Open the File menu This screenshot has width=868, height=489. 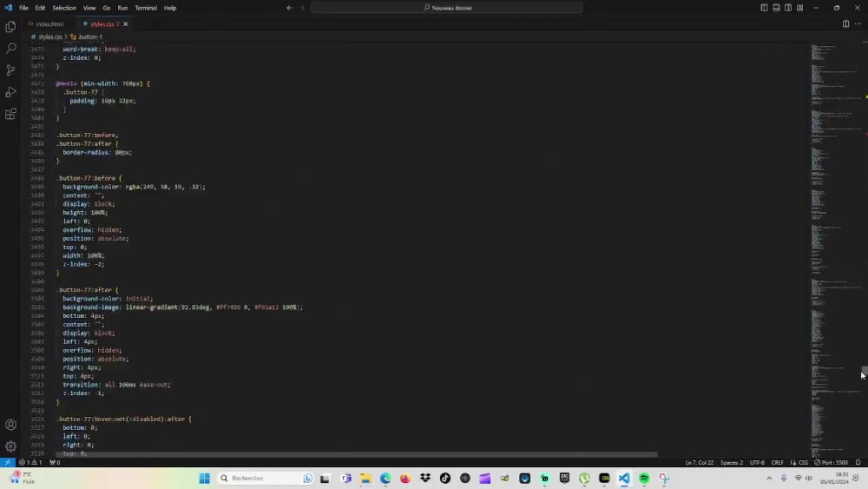[23, 8]
